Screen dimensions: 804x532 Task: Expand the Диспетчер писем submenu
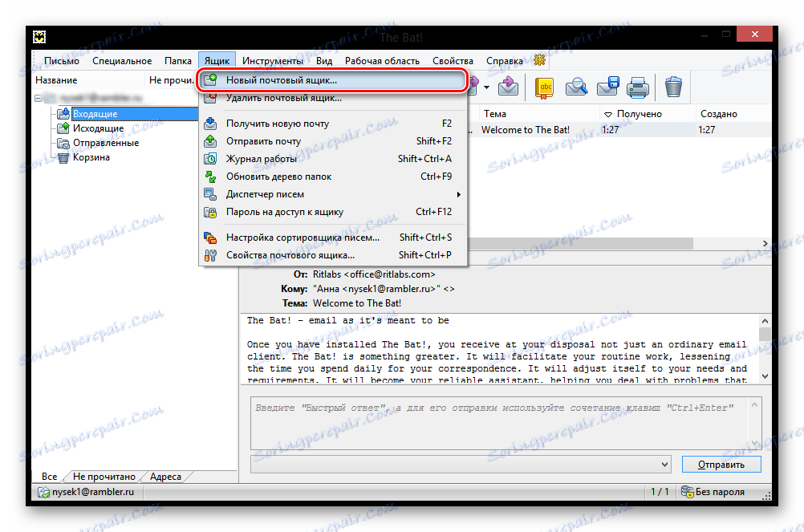(333, 194)
